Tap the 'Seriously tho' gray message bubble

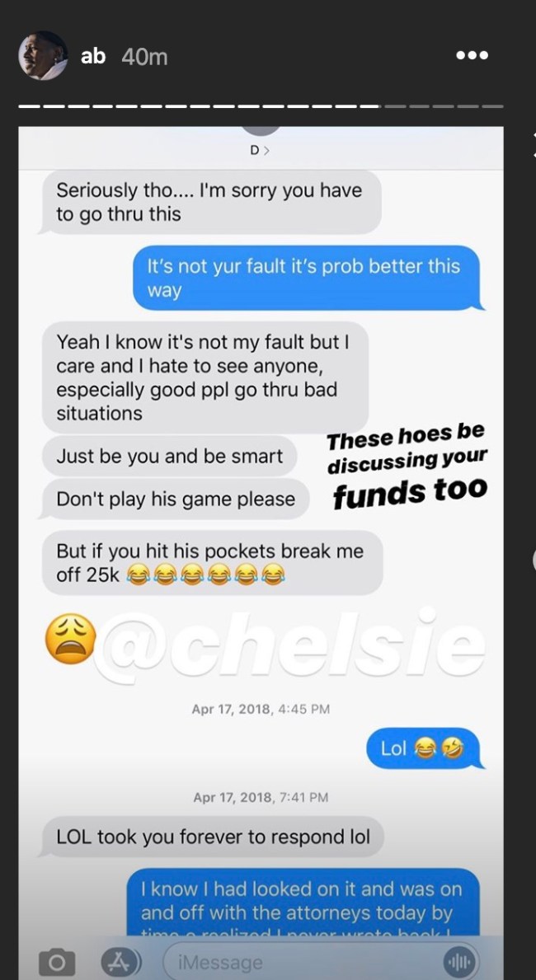pos(210,202)
